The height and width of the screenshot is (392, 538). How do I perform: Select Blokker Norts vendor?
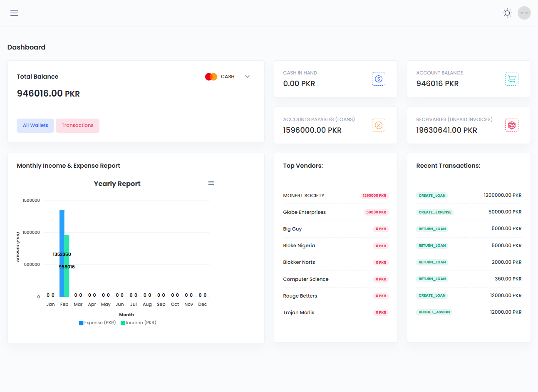(299, 262)
